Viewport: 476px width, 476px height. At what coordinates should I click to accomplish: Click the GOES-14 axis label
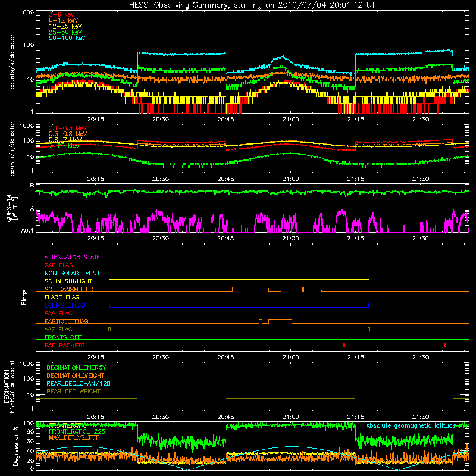(11, 208)
